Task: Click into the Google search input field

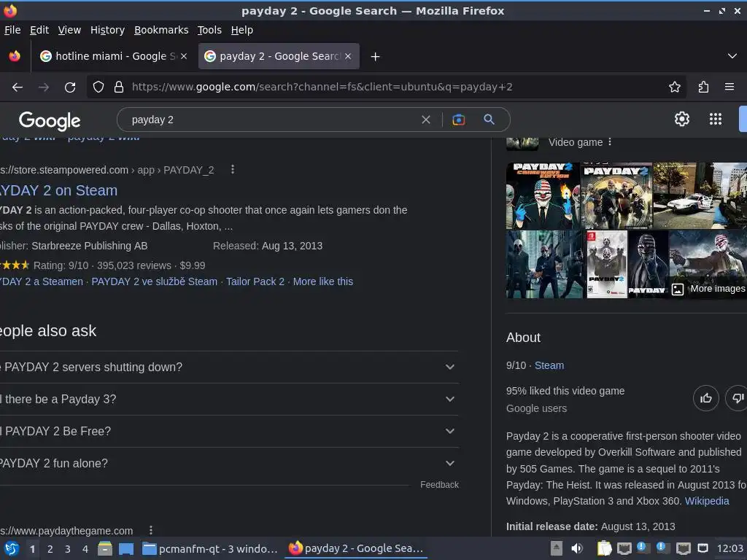Action: [x=271, y=120]
